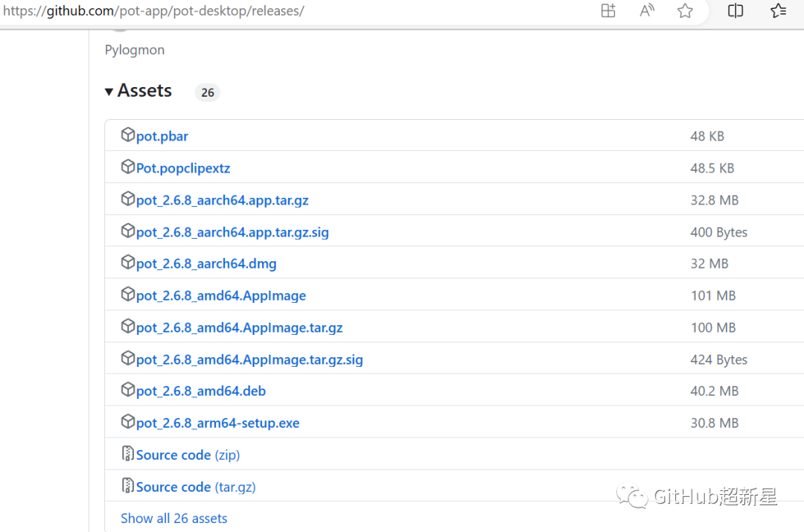Click the Pylogmon author name
Screen dimensions: 804x532
point(134,50)
